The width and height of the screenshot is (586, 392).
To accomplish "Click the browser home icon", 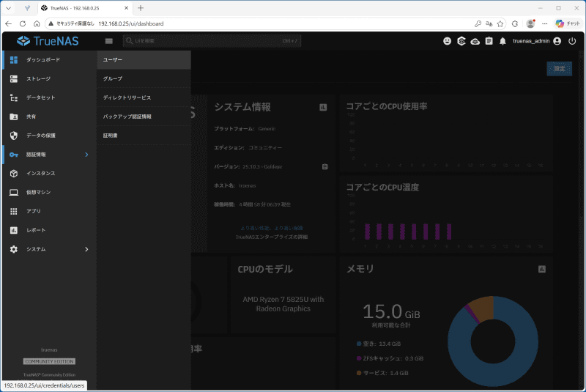I will click(x=37, y=23).
